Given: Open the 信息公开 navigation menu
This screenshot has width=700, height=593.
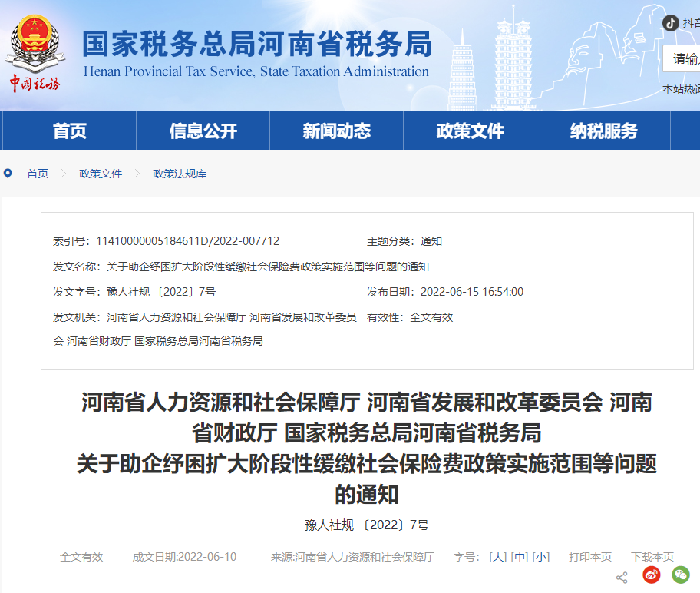Looking at the screenshot, I should tap(203, 131).
